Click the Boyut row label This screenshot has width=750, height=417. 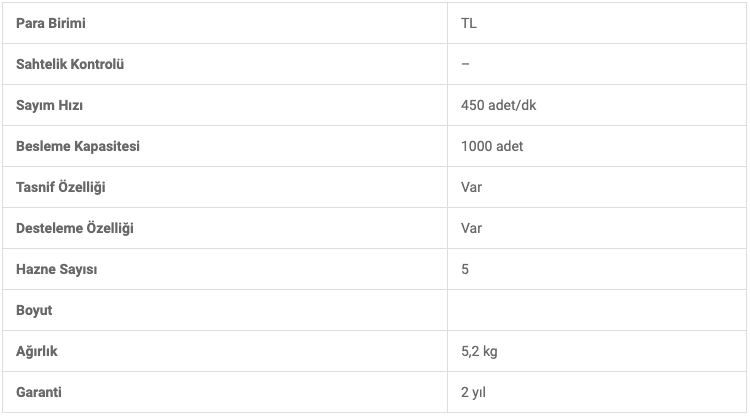pos(34,310)
